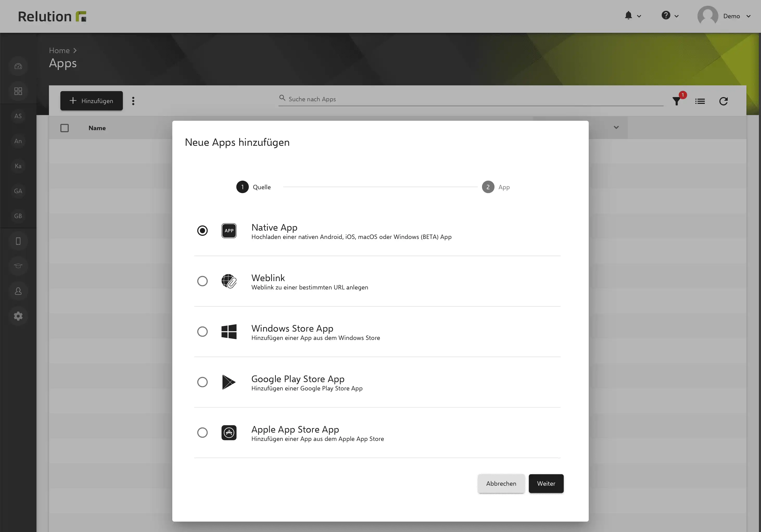Click the Suche nach Apps search field
Screen dimensions: 761x532
tap(471, 99)
